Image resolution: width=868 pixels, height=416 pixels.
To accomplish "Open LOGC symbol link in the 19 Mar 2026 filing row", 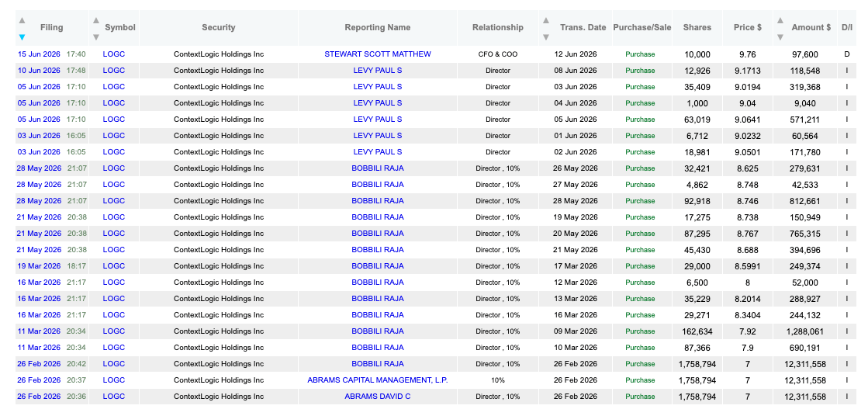I will click(114, 266).
